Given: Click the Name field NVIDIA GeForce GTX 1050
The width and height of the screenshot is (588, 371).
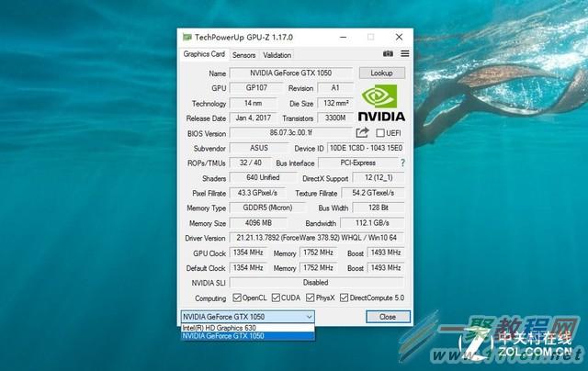Looking at the screenshot, I should coord(291,73).
